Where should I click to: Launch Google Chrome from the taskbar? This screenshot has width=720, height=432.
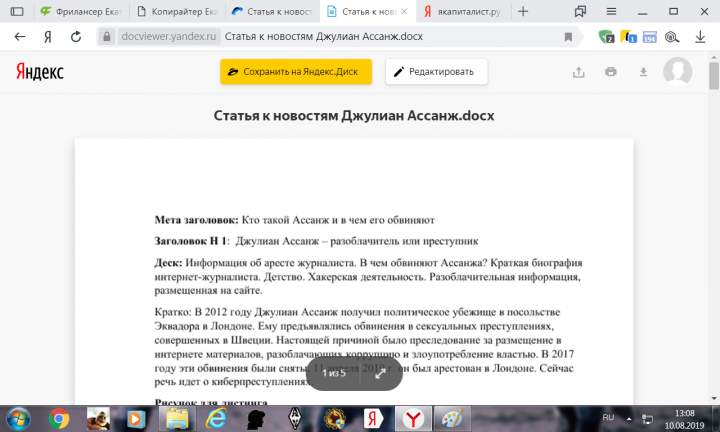pos(59,419)
